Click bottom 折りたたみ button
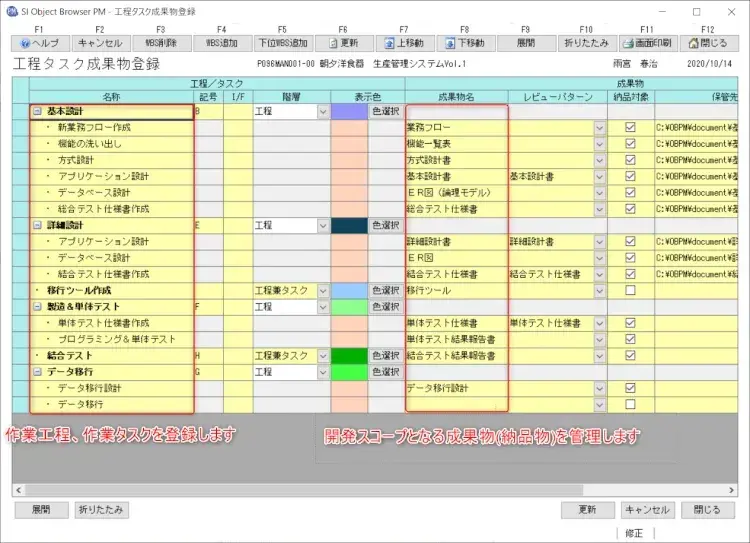Screen dimensions: 750x543 click(x=101, y=510)
